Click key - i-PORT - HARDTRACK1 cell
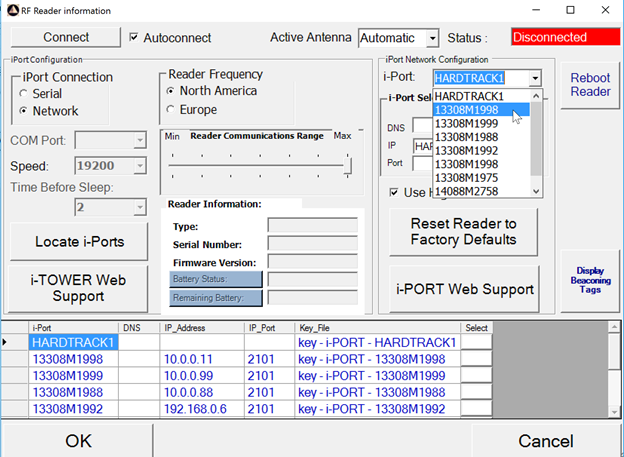 377,342
